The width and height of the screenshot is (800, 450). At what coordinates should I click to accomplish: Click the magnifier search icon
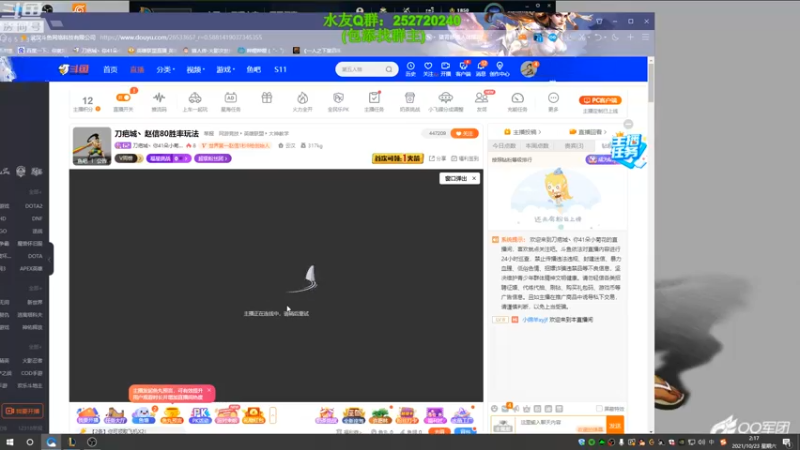tap(389, 69)
